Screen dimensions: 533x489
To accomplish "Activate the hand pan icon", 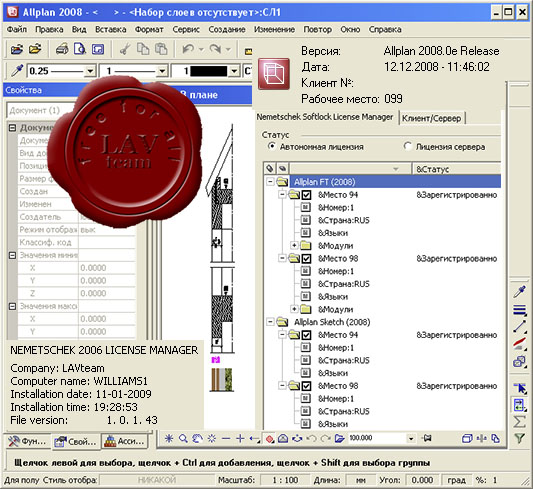I will (x=197, y=438).
